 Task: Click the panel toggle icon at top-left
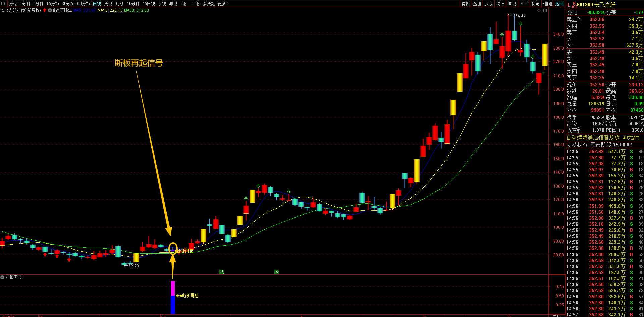pos(3,4)
